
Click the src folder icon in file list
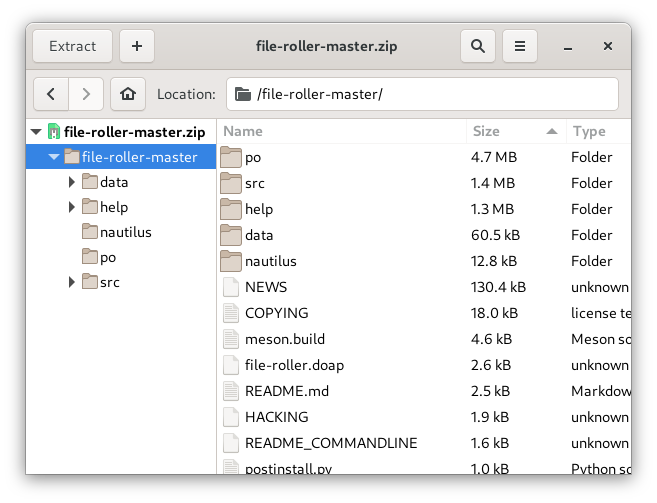(x=231, y=183)
